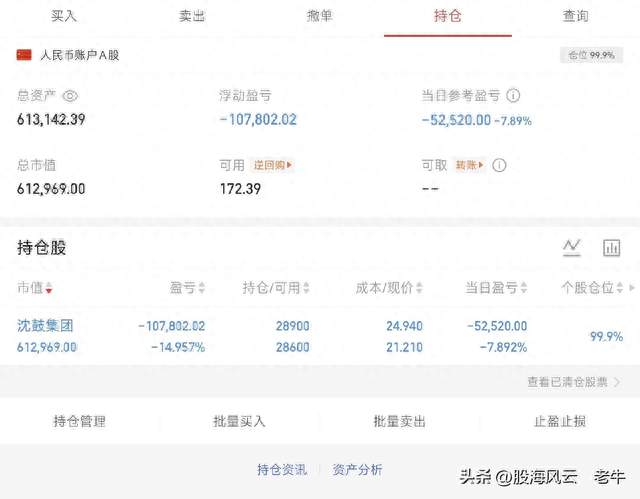Viewport: 640px width, 499px height.
Task: Click info icon next to 可取
Action: [499, 165]
